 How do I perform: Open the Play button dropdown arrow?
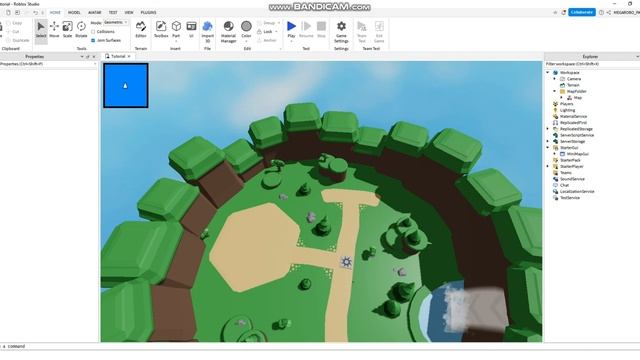click(x=291, y=41)
